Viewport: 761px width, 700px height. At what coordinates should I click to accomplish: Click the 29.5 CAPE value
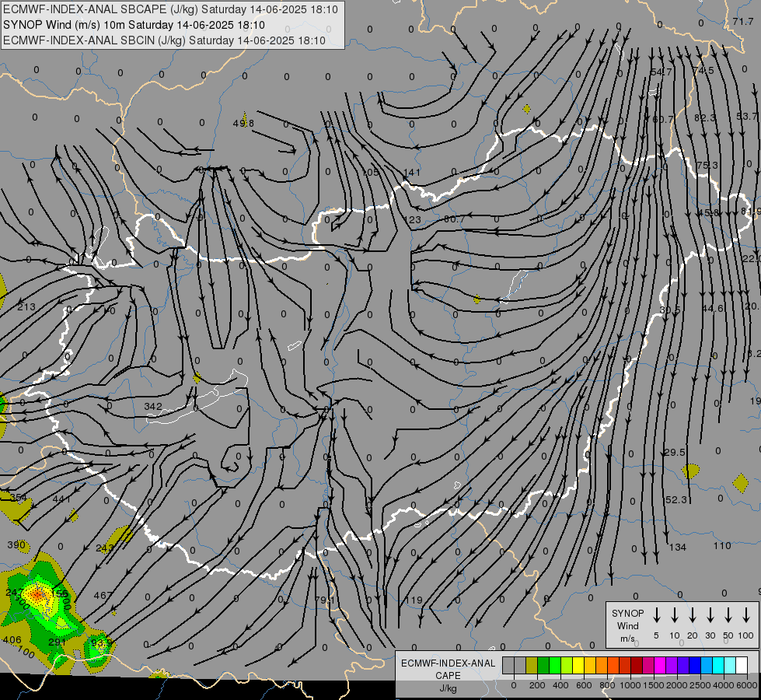click(675, 452)
